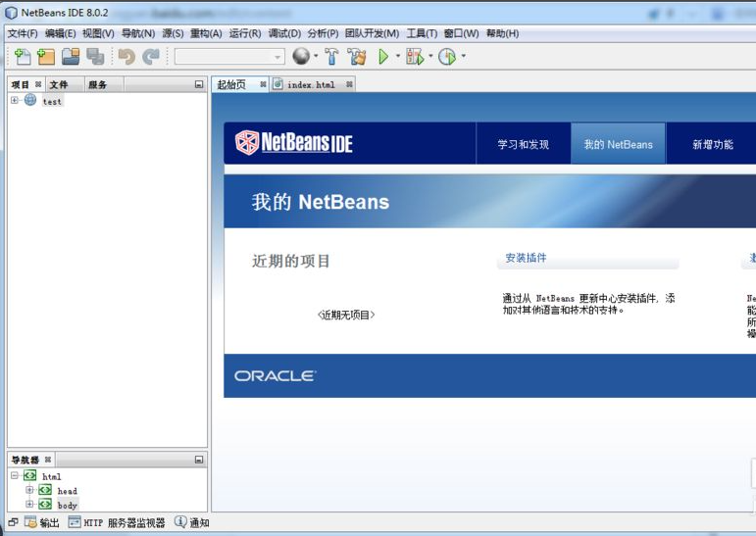This screenshot has width=756, height=536.
Task: Expand the head node in navigator
Action: point(29,490)
